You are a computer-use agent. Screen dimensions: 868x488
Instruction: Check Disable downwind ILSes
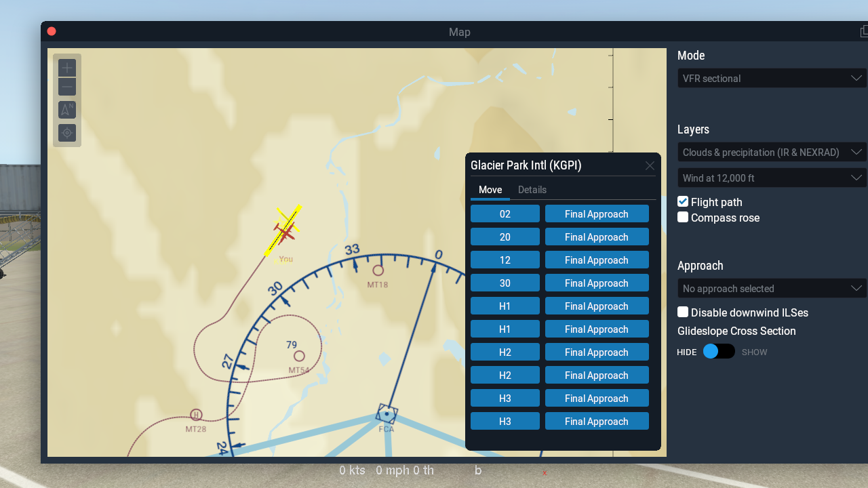point(683,312)
